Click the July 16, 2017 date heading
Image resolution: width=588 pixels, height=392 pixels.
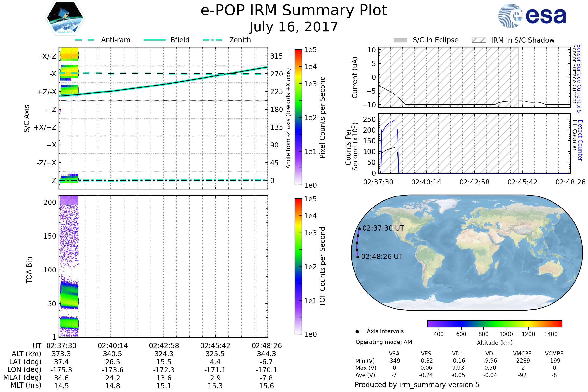click(294, 27)
